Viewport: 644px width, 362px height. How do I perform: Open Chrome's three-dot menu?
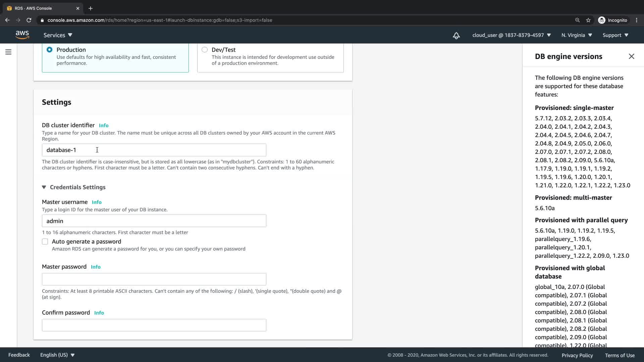(x=637, y=20)
